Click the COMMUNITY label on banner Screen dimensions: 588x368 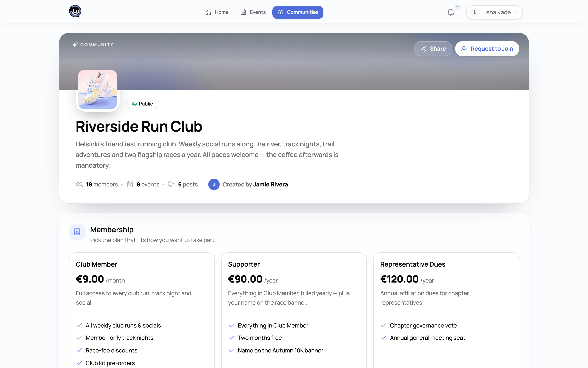click(x=97, y=45)
